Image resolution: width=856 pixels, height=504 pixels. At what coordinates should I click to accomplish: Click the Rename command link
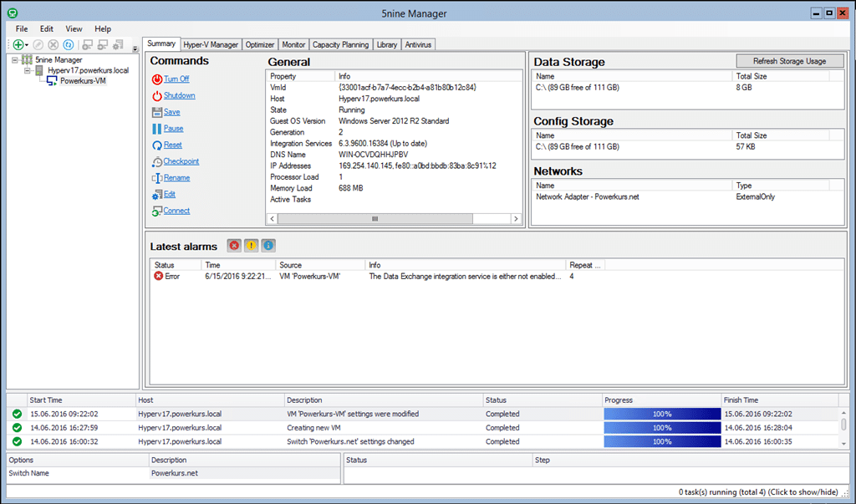click(177, 178)
